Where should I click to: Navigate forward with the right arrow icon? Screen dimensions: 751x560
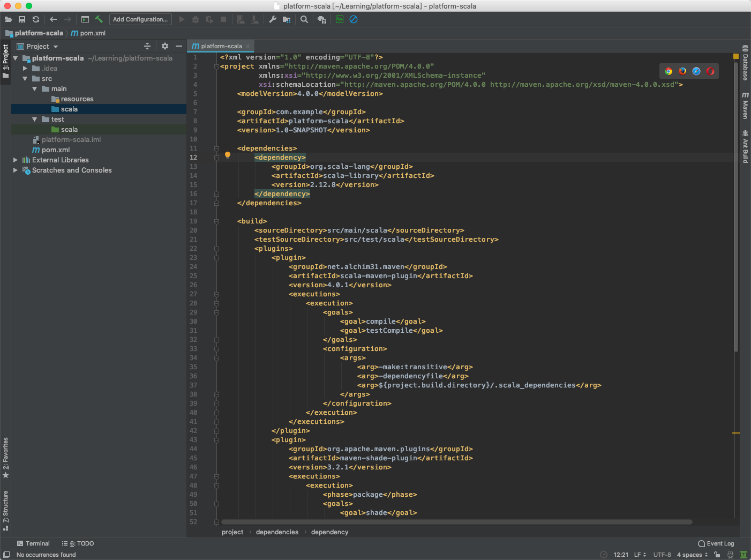click(67, 19)
